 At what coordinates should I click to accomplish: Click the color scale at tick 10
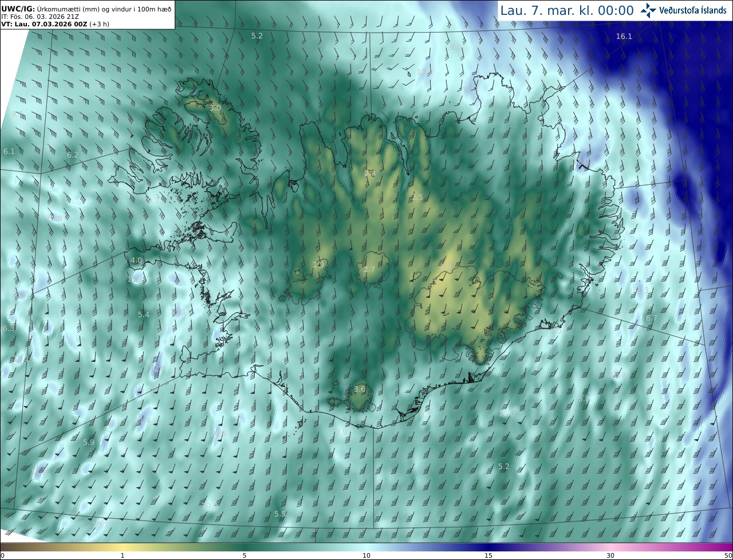[x=366, y=555]
